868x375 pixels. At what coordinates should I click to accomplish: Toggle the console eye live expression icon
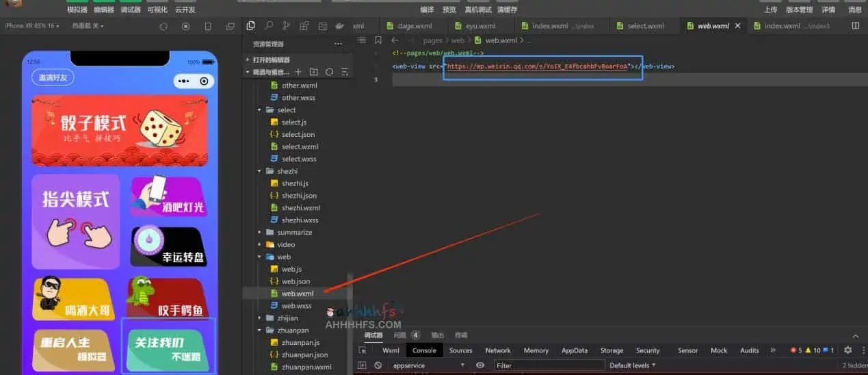coord(480,365)
